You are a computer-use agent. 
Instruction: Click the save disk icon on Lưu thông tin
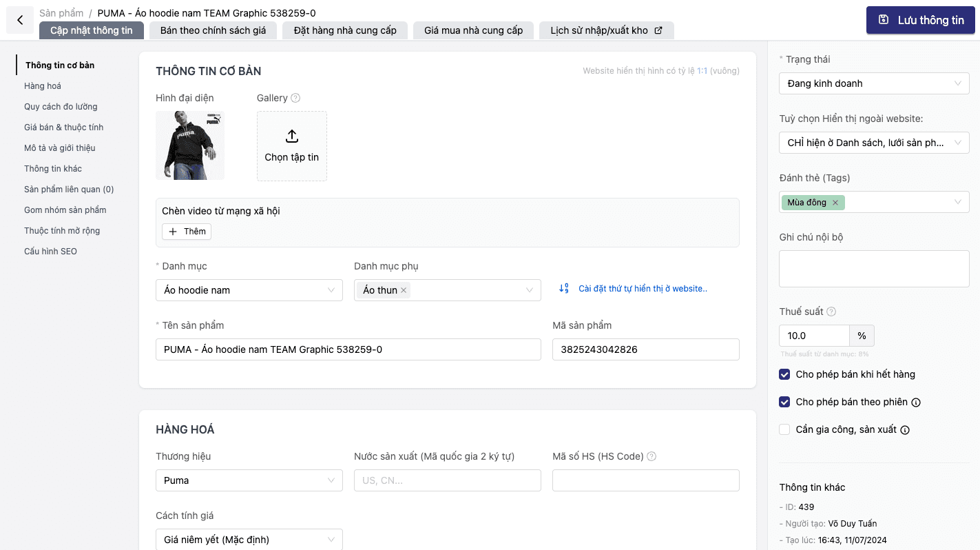884,20
